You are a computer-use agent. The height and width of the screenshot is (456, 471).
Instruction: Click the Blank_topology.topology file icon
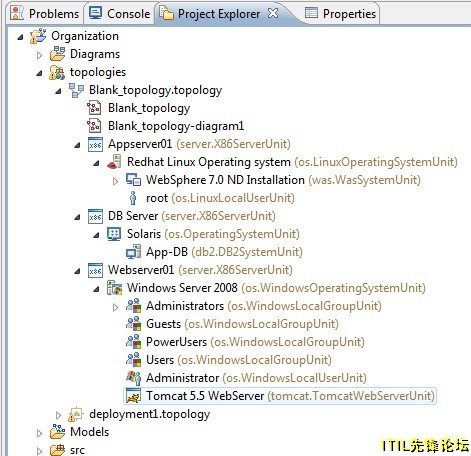coord(76,90)
